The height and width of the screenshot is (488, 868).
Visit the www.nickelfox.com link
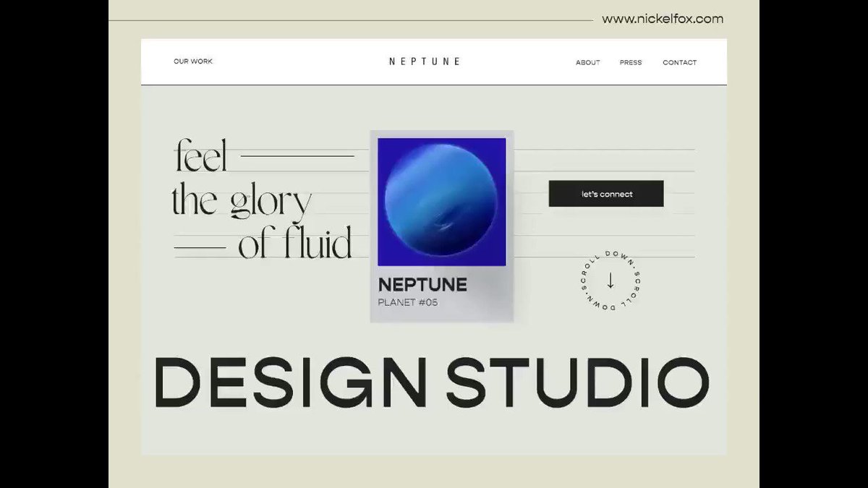pyautogui.click(x=663, y=19)
